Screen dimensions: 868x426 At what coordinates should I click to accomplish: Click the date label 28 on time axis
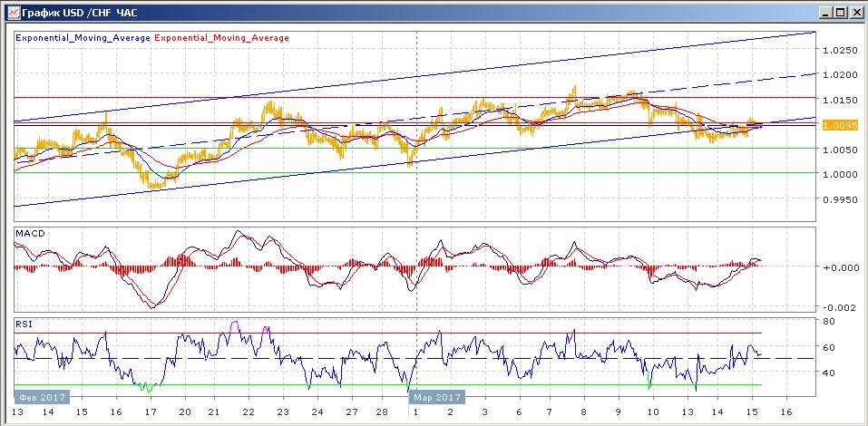[x=380, y=412]
